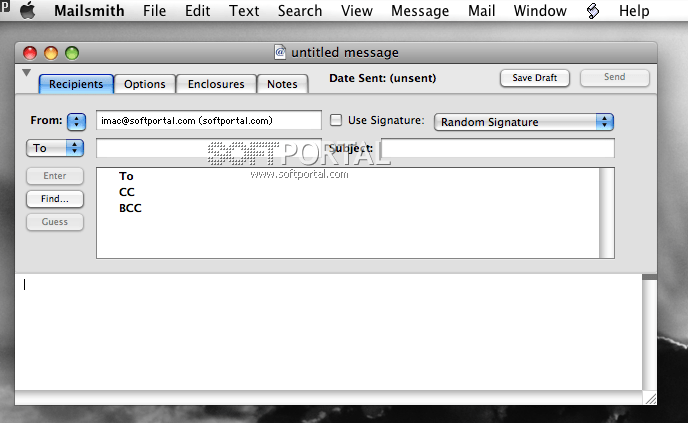Open the From account popup selector

tap(76, 122)
